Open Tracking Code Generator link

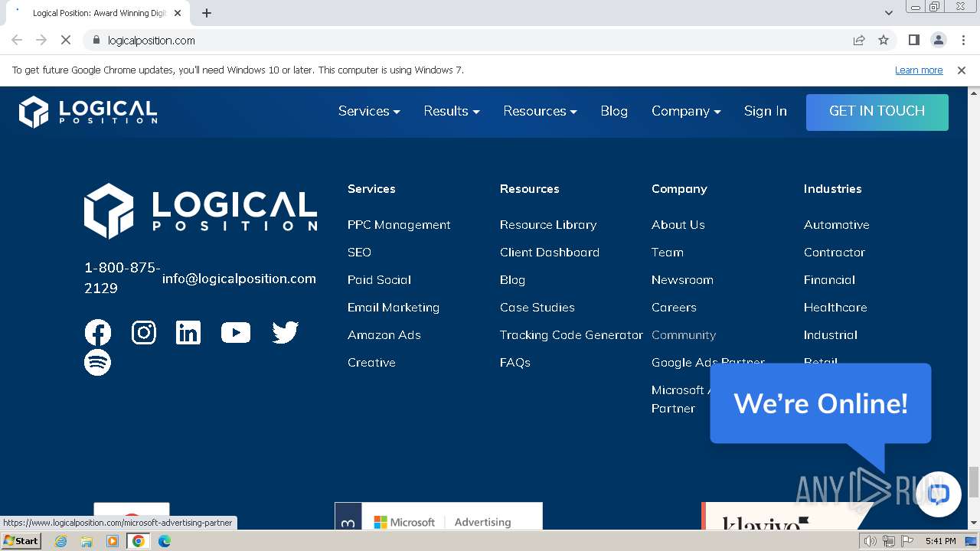tap(571, 335)
